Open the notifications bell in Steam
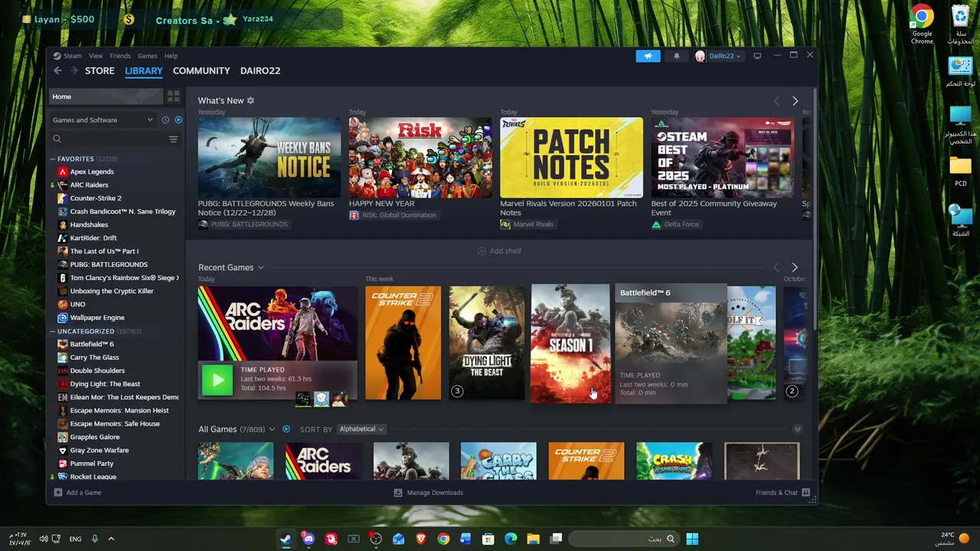Viewport: 980px width, 551px height. click(x=676, y=56)
